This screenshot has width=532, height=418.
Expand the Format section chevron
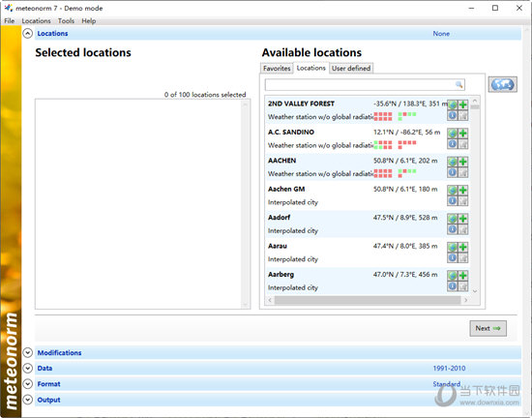[27, 384]
